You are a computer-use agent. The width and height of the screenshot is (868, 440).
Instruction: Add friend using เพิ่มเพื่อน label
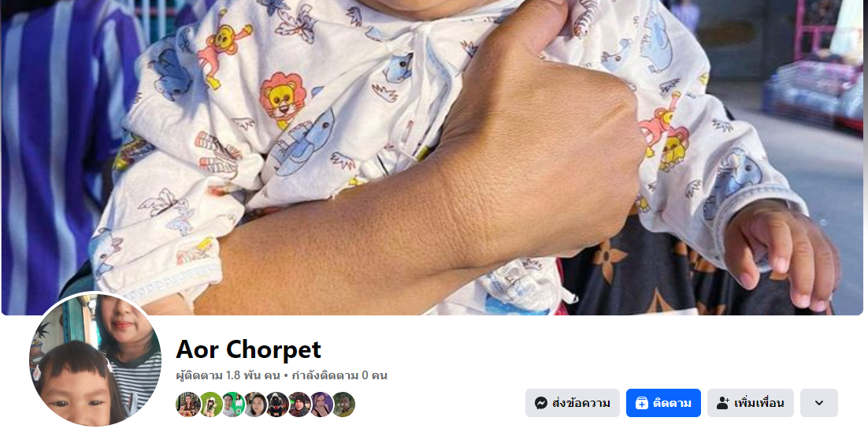759,403
